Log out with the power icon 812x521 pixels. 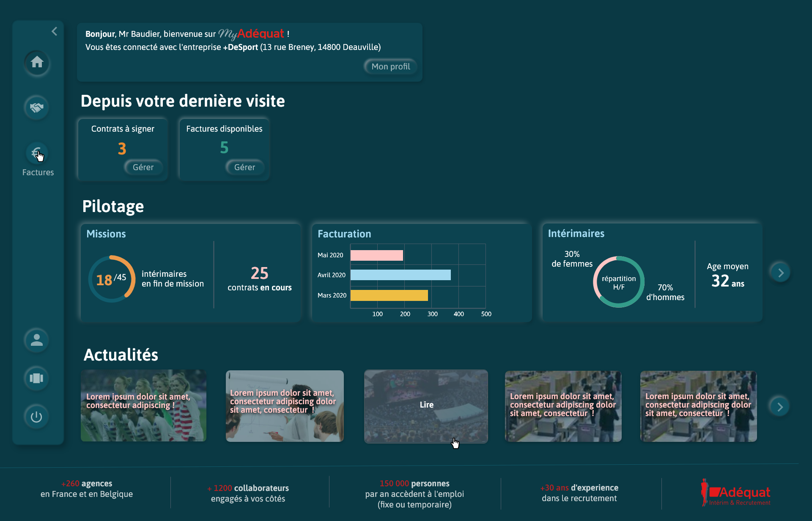tap(36, 416)
